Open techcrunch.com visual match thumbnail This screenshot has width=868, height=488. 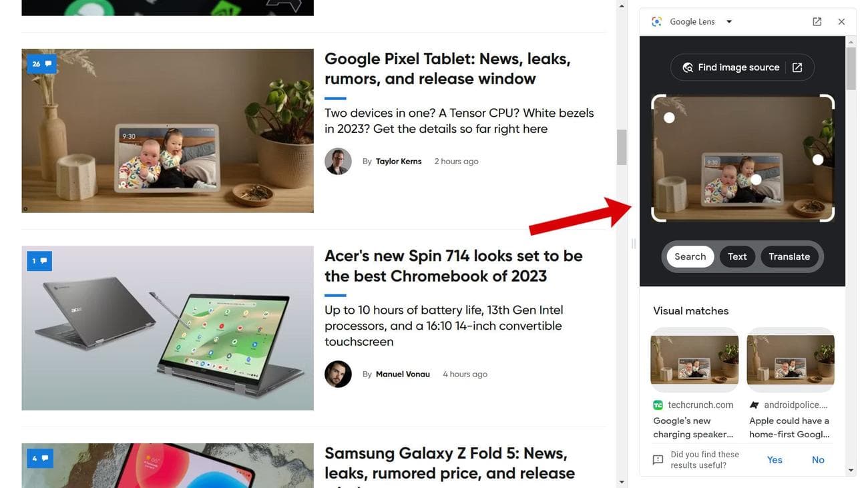coord(694,360)
